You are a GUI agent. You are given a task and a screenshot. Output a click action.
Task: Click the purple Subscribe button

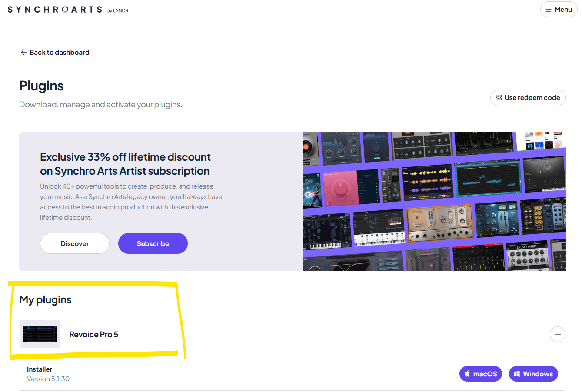point(153,243)
